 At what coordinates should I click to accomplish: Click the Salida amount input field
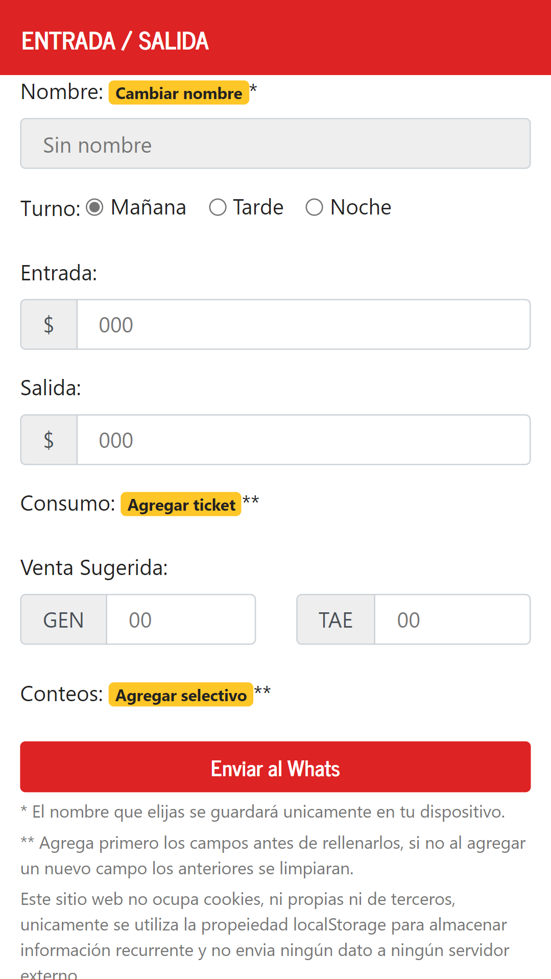click(303, 440)
